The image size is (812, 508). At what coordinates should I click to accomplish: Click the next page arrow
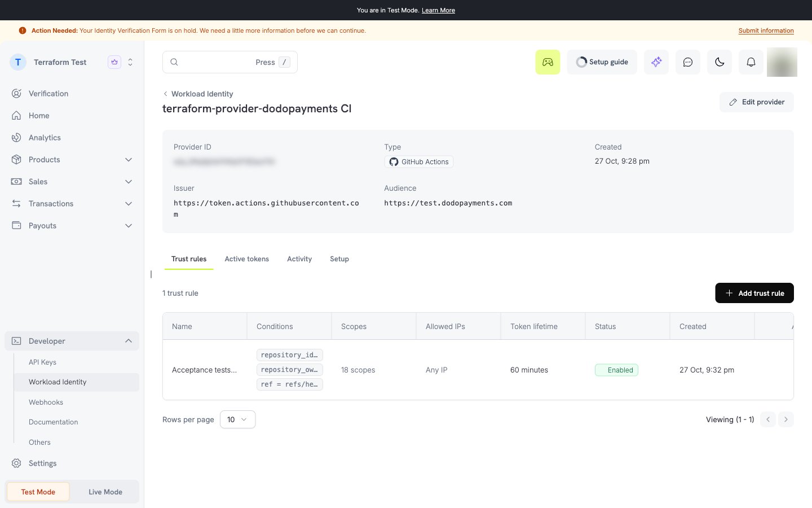tap(786, 419)
